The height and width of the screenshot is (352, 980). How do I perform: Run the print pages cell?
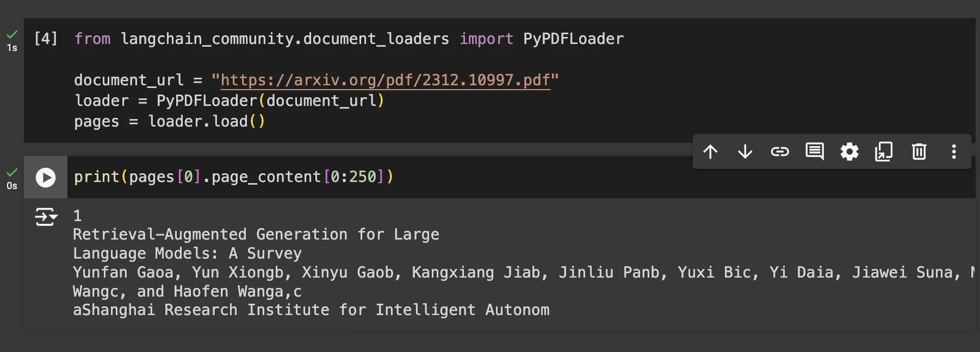coord(46,178)
